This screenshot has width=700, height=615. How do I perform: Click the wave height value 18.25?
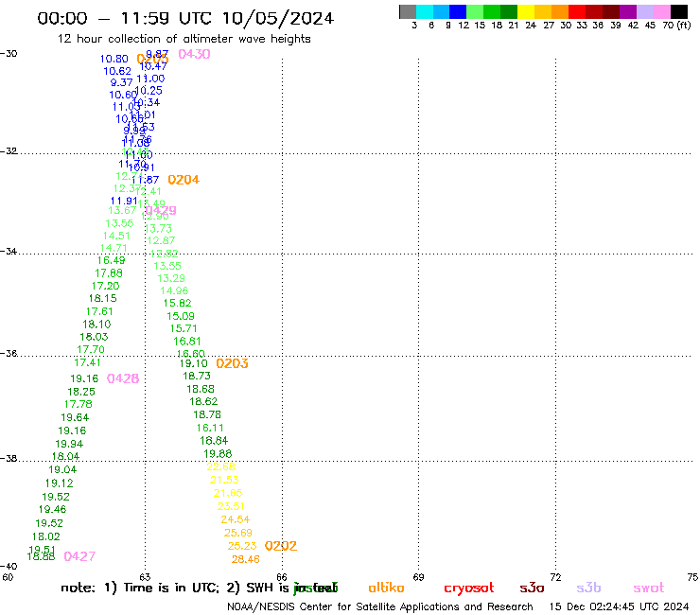point(81,392)
